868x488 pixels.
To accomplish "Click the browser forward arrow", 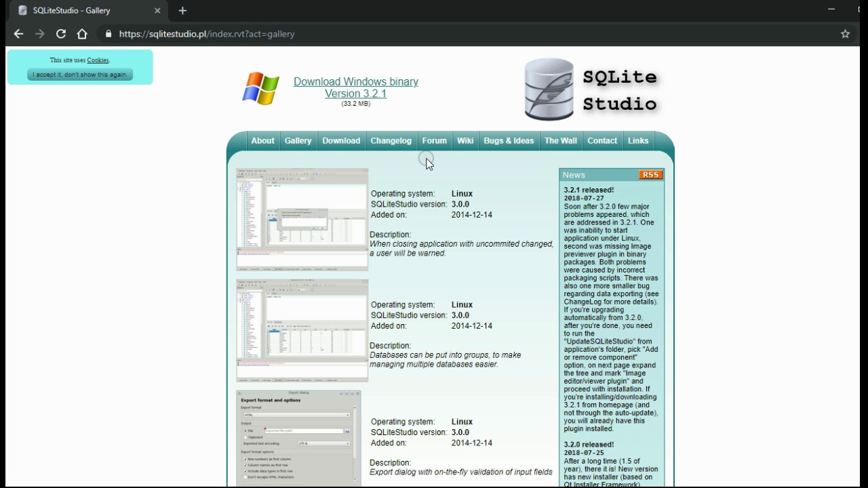I will (40, 34).
